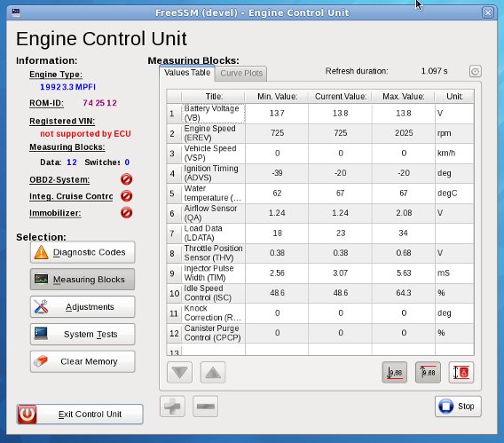Image resolution: width=504 pixels, height=443 pixels.
Task: Open System Tests section
Action: (83, 334)
